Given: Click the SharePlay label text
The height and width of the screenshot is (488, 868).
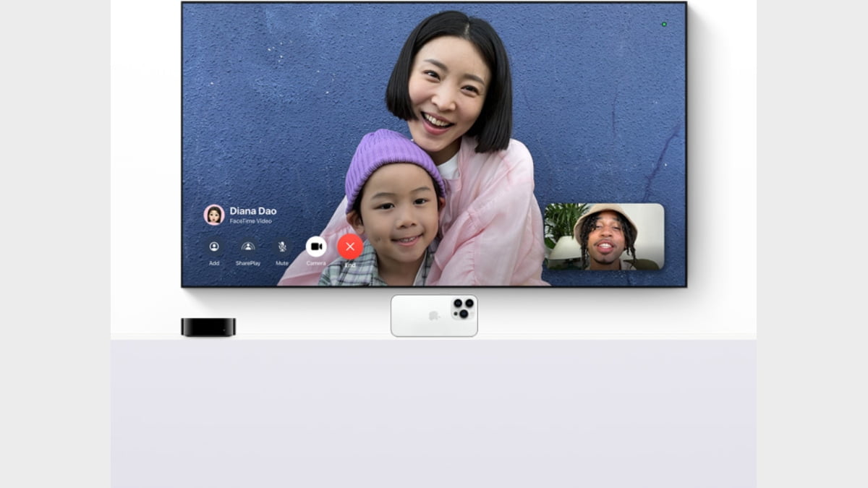Looking at the screenshot, I should tap(249, 262).
